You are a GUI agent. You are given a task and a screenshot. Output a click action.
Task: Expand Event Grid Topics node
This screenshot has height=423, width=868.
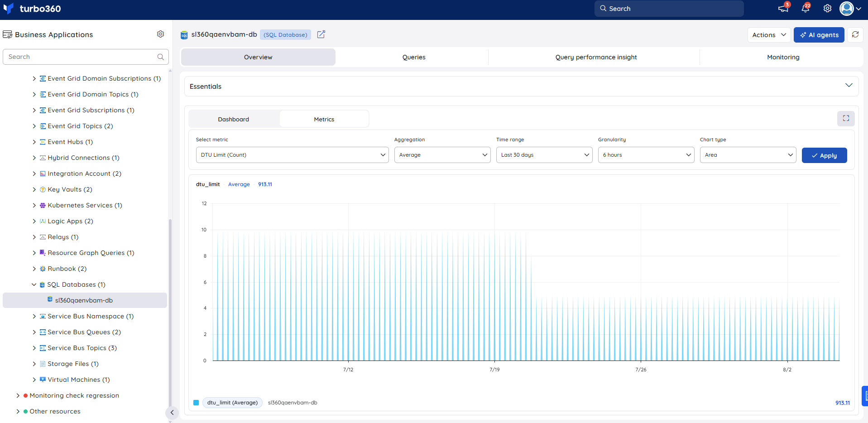[x=34, y=126]
